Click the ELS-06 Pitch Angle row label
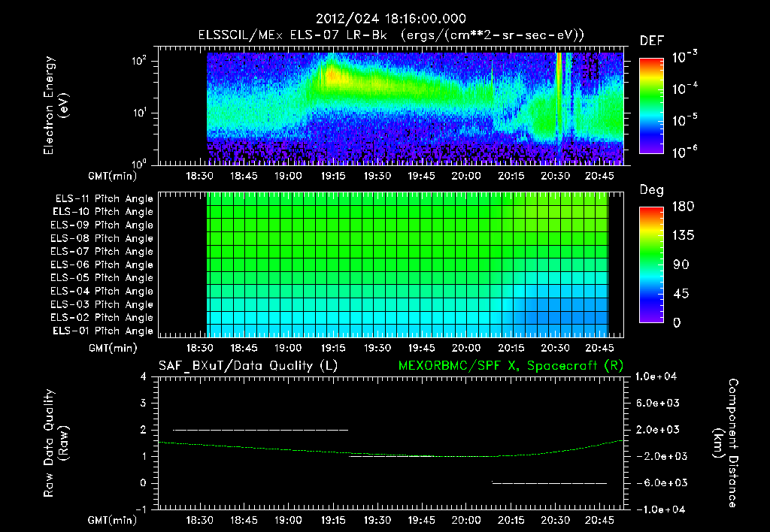770x532 pixels. (x=102, y=265)
